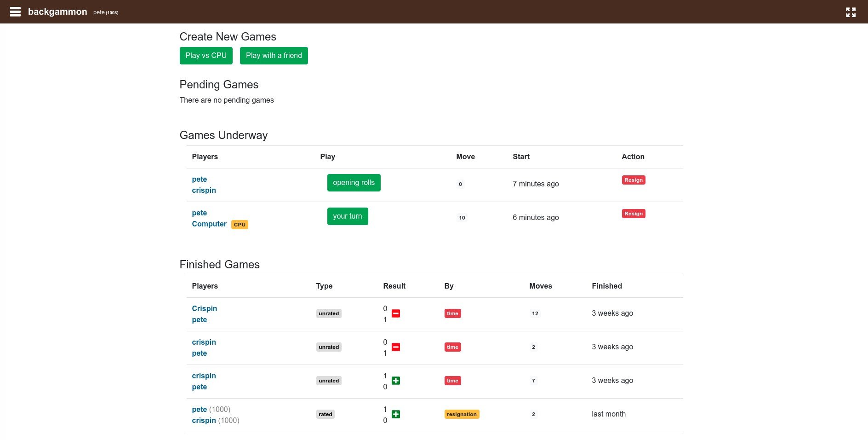Click the Moves column header
Screen dimensions: 868x440
point(541,286)
